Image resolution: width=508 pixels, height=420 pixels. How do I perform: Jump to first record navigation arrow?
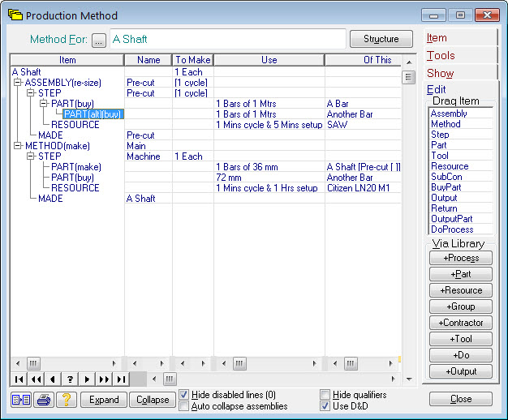click(x=19, y=379)
